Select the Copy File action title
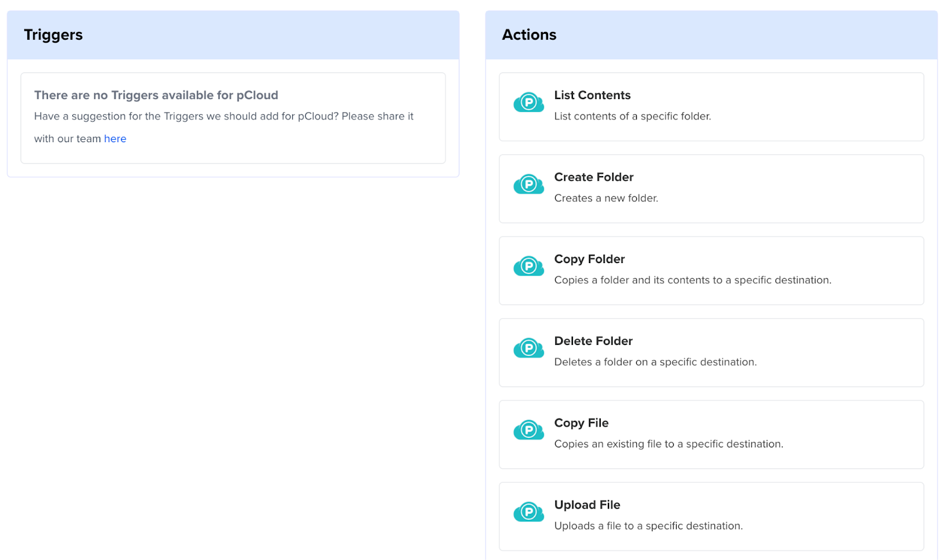The height and width of the screenshot is (560, 948). (581, 423)
